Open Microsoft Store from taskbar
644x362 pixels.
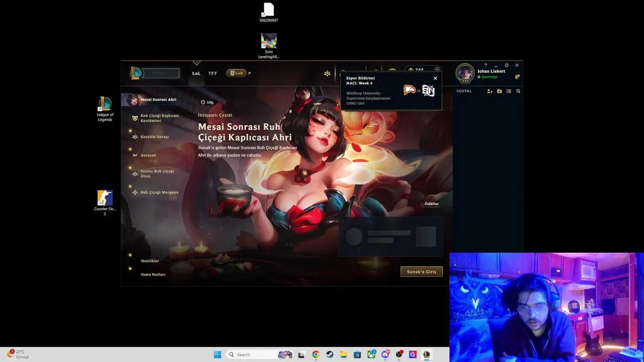[357, 354]
